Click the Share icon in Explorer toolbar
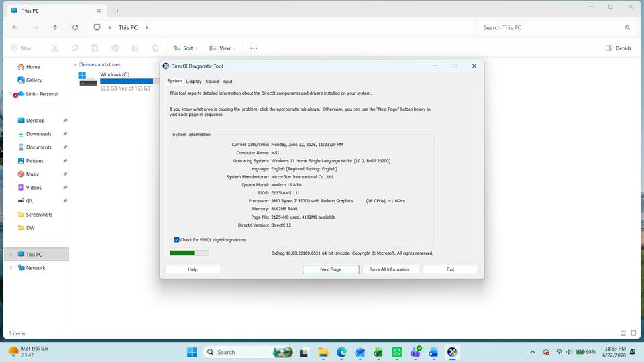 click(x=135, y=48)
